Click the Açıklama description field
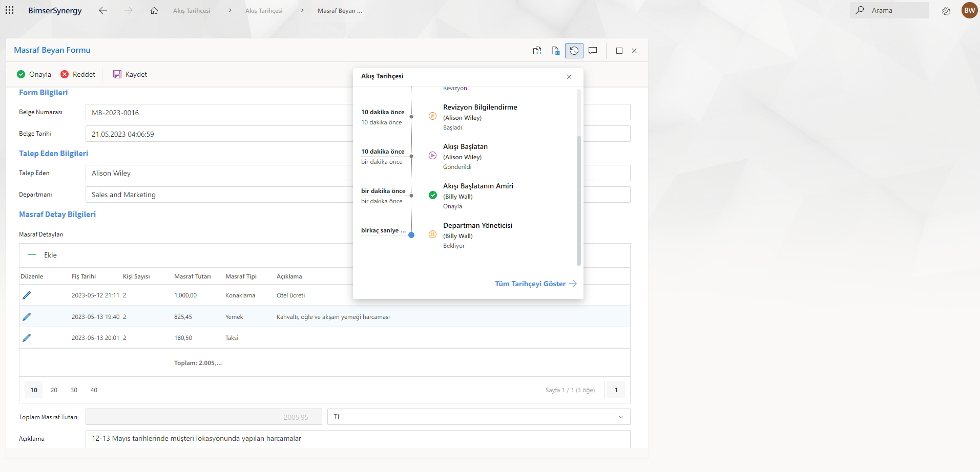980x472 pixels. (x=358, y=439)
